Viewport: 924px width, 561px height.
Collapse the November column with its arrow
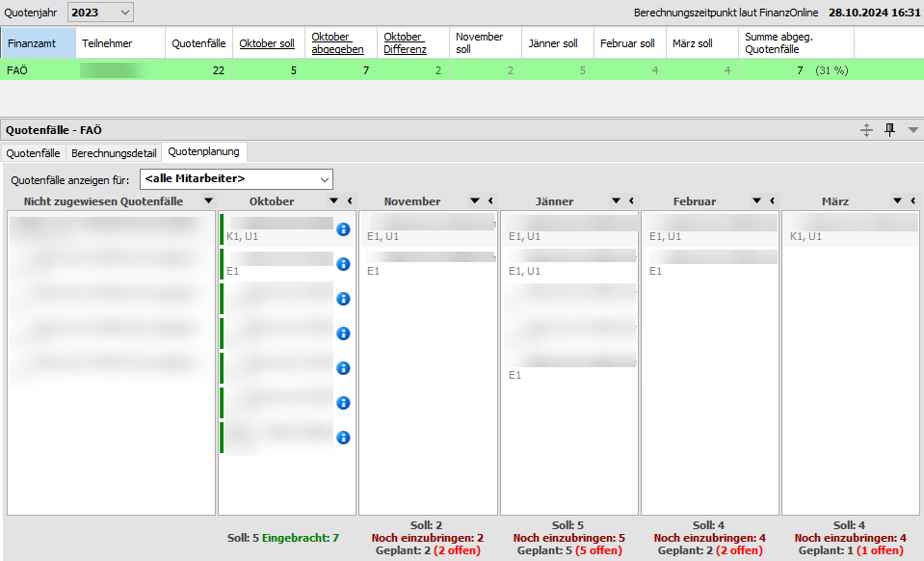point(489,201)
